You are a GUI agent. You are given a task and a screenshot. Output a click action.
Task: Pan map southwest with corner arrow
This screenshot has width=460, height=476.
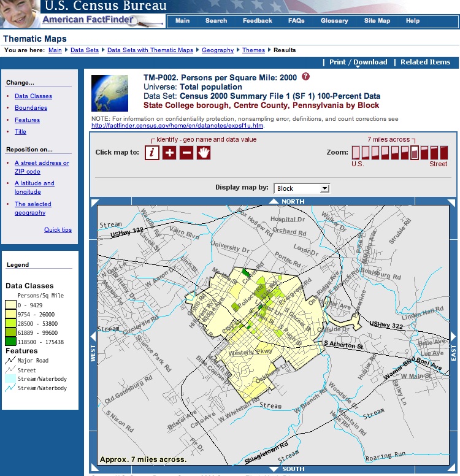point(94,468)
